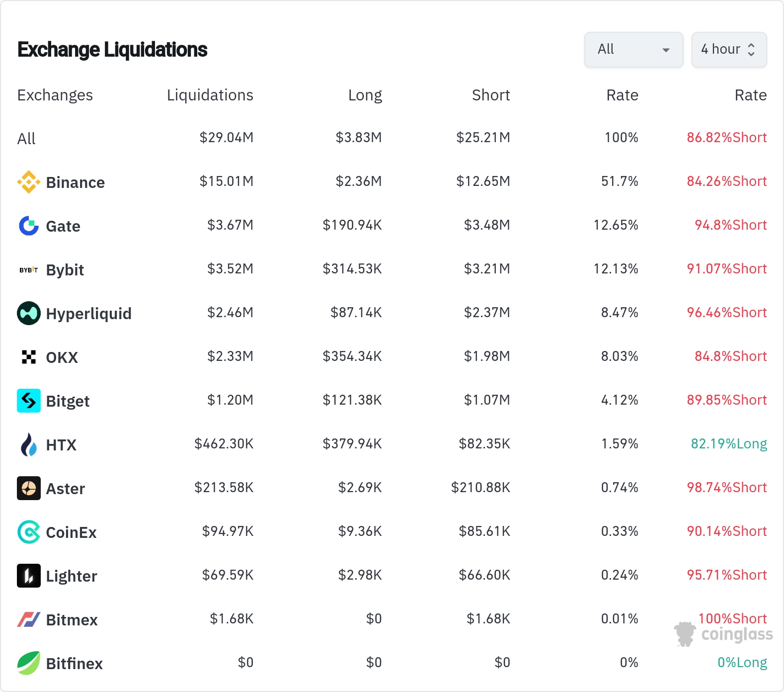Open the 4 hour timeframe selector

(x=729, y=50)
